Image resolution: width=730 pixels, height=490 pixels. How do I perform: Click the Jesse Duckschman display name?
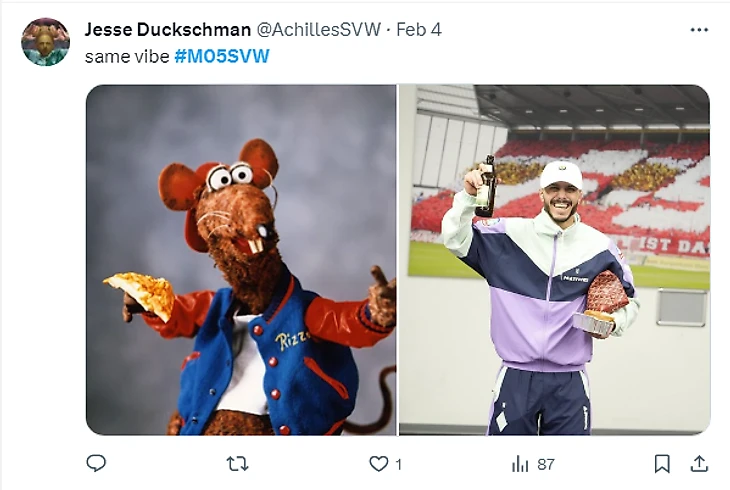(x=167, y=29)
